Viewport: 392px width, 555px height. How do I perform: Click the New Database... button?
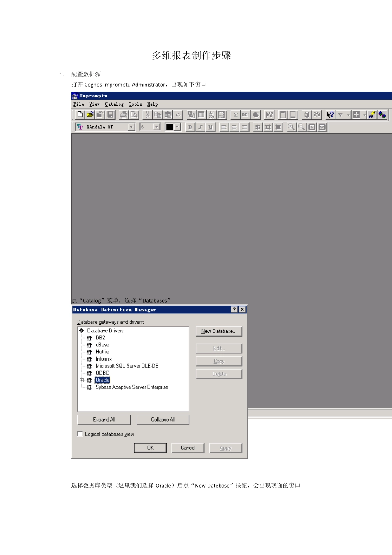pyautogui.click(x=219, y=331)
